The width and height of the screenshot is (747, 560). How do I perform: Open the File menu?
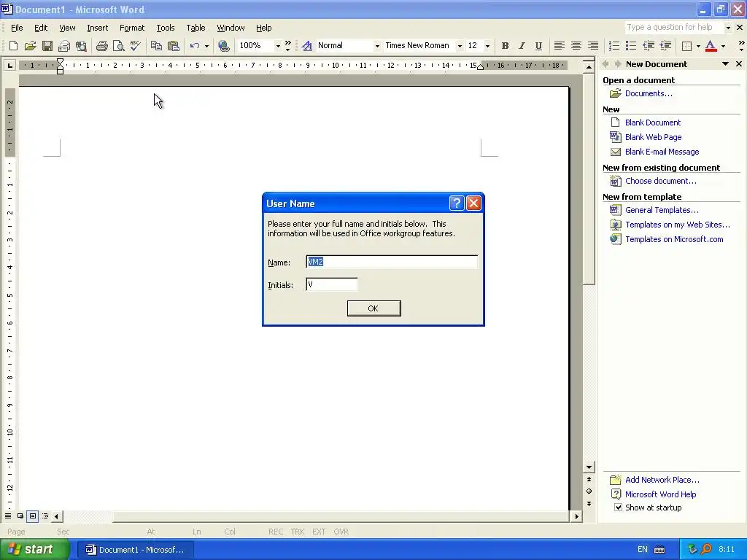(x=17, y=28)
